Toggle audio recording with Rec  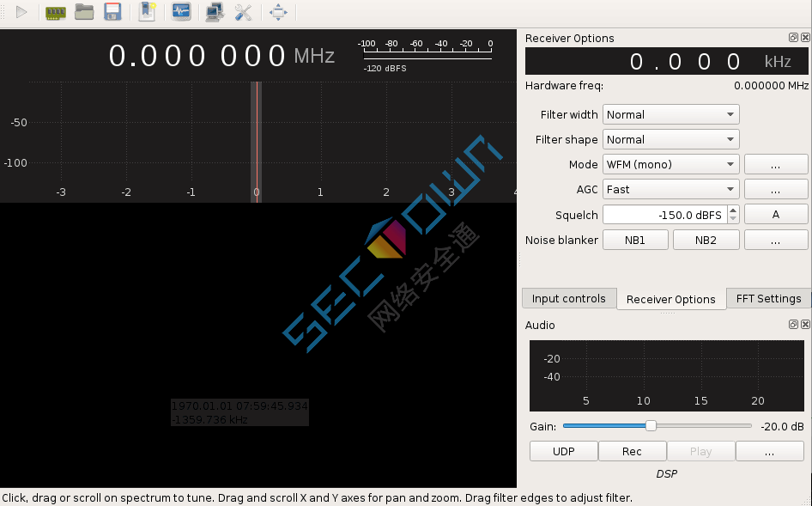632,451
